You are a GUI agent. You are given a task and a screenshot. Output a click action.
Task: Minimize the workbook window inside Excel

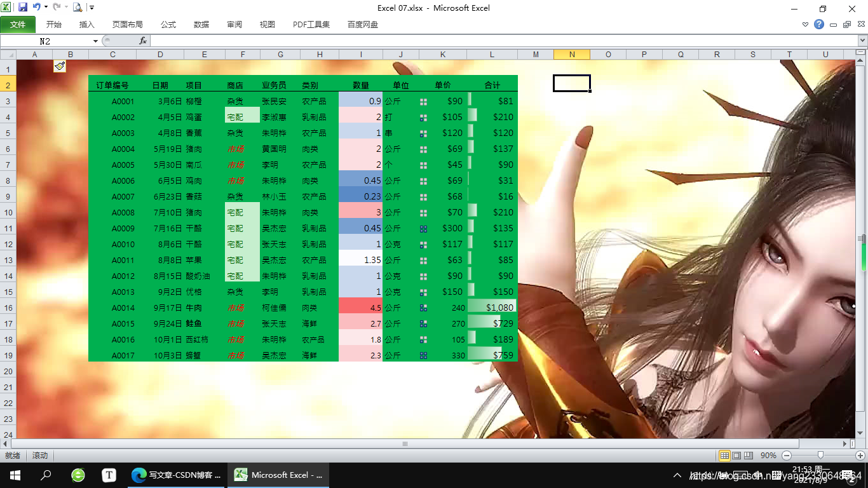pyautogui.click(x=834, y=25)
